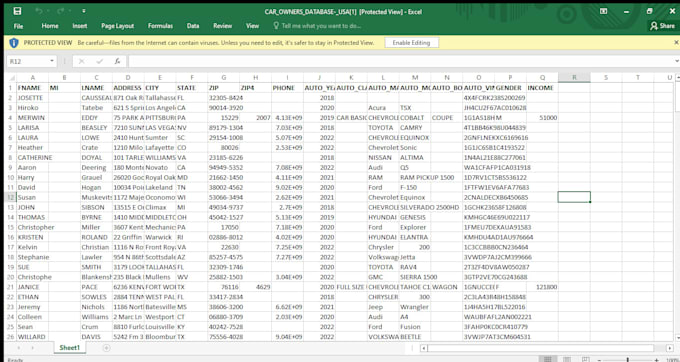Click the Share button
This screenshot has width=680, height=362.
tap(663, 26)
